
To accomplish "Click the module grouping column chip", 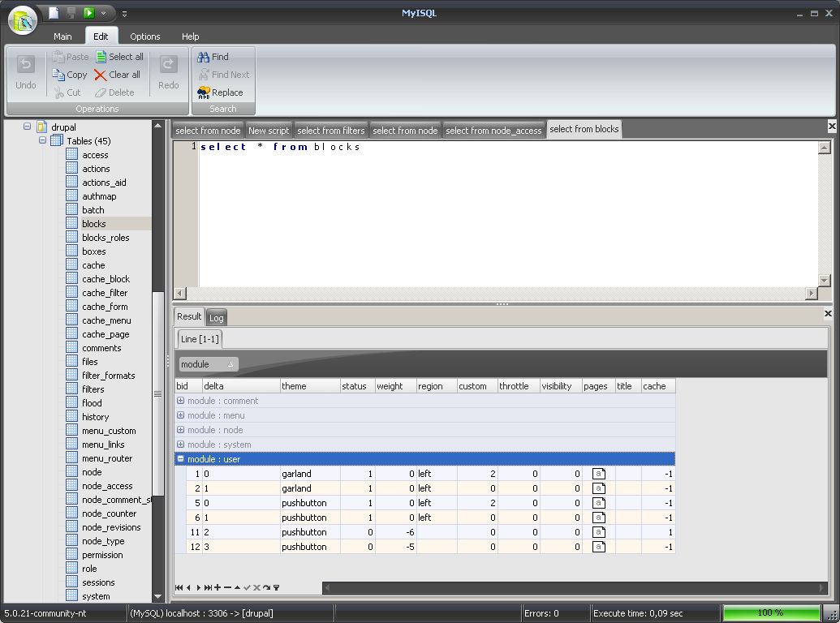I will pos(209,364).
